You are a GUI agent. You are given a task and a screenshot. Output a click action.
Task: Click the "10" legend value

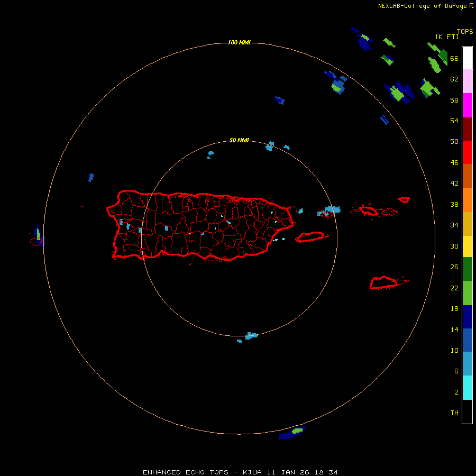(454, 351)
